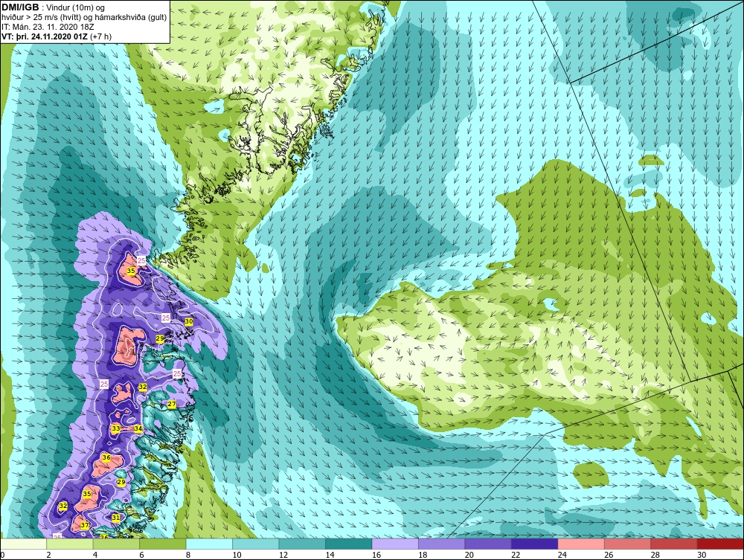Click the legend scale label 16
This screenshot has width=744, height=560.
[x=376, y=555]
